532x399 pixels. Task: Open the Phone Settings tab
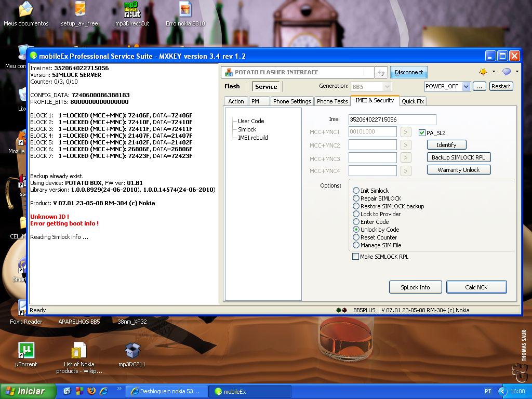pos(292,101)
